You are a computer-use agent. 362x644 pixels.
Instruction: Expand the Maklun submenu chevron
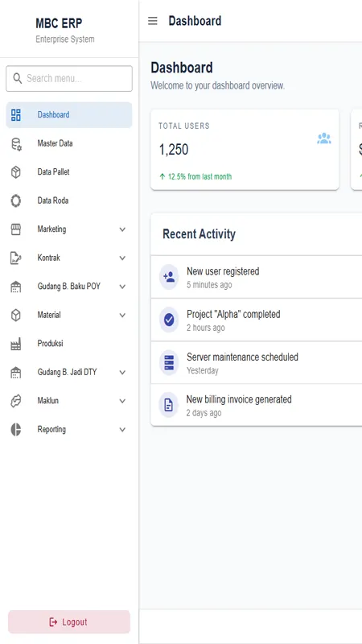pos(122,401)
